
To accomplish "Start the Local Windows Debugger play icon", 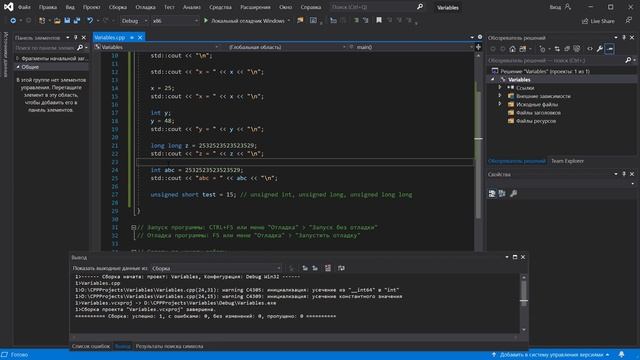I will pos(206,20).
